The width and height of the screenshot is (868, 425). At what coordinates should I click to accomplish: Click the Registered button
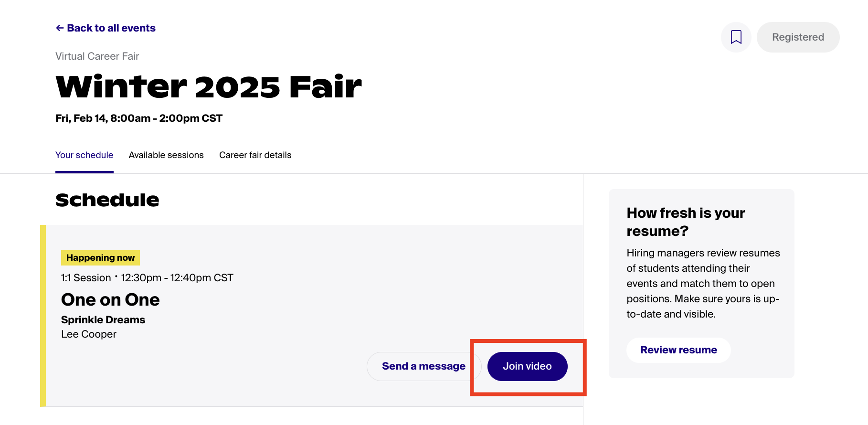pyautogui.click(x=798, y=37)
